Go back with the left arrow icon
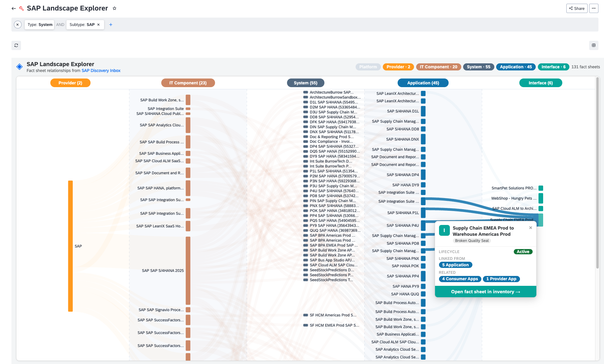604x364 pixels. [x=14, y=8]
